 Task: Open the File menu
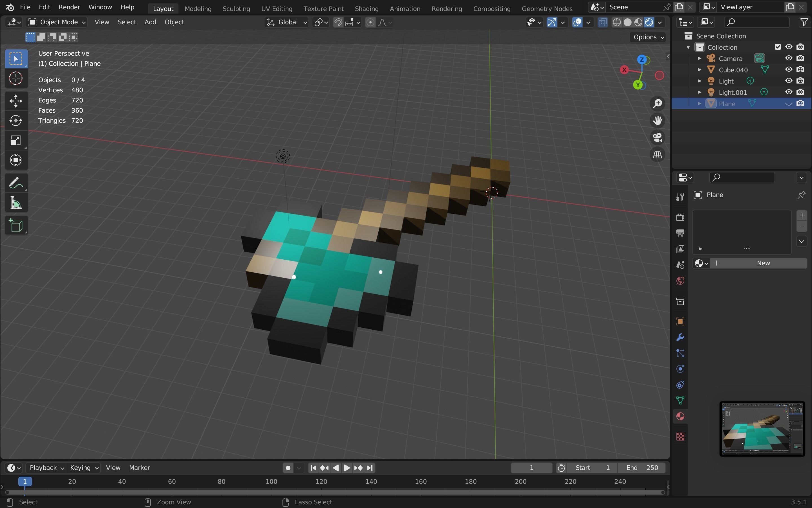[x=25, y=7]
